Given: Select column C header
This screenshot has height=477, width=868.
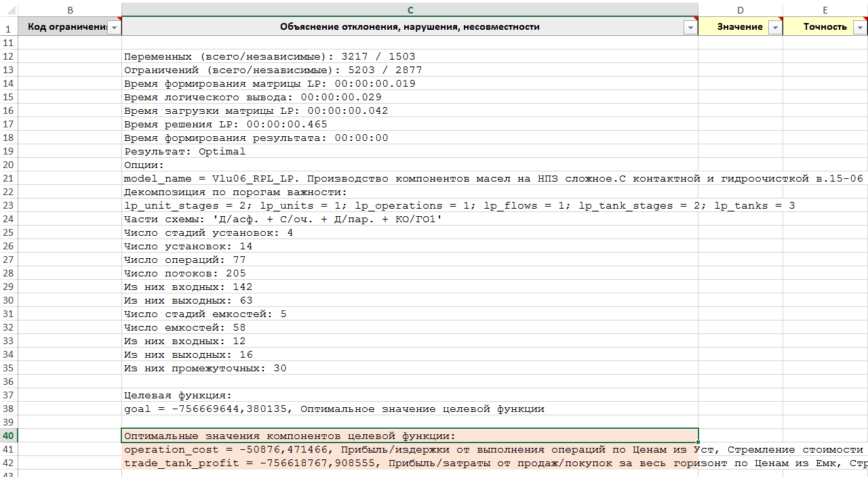Looking at the screenshot, I should tap(410, 9).
